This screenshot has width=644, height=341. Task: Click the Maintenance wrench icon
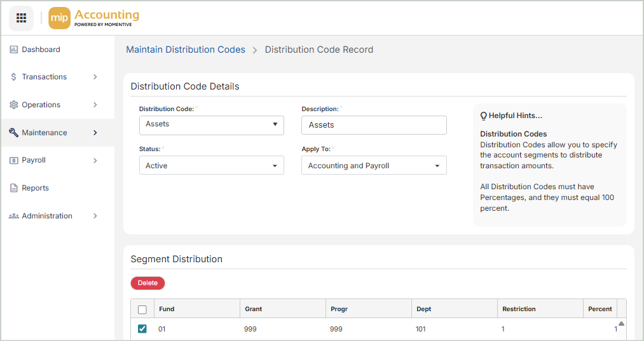click(13, 133)
